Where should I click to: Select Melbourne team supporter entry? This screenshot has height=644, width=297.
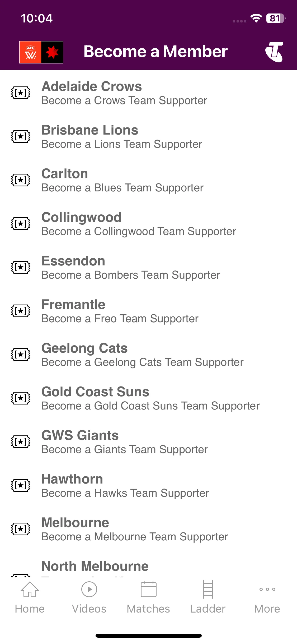pos(148,529)
